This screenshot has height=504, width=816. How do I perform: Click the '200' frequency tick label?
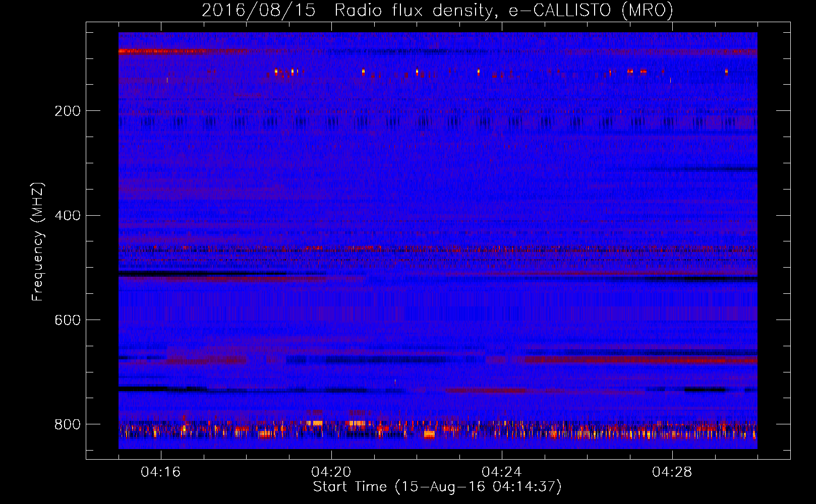[x=68, y=111]
